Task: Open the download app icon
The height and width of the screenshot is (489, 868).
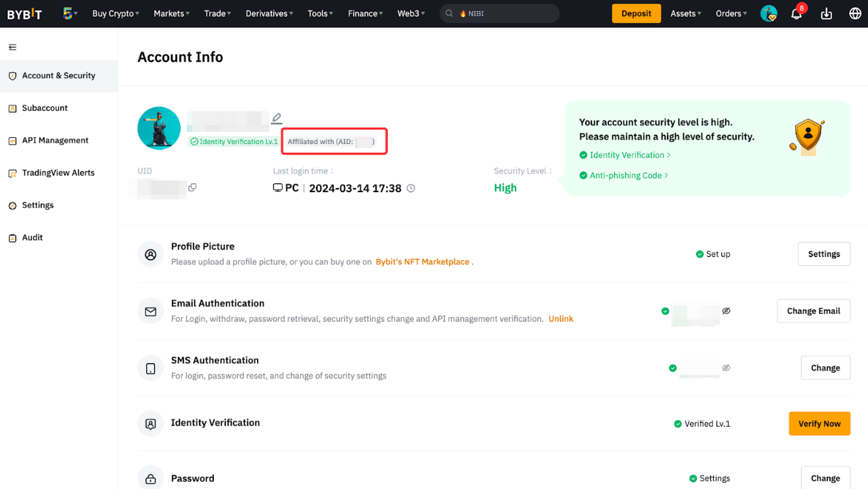Action: point(826,14)
